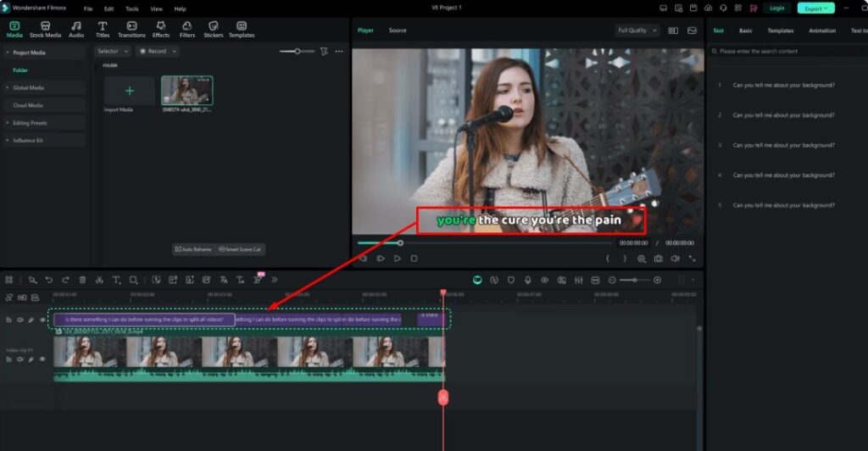Click the player progress slider handle

click(400, 243)
